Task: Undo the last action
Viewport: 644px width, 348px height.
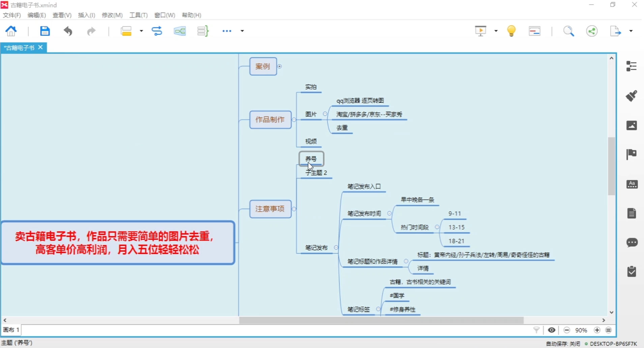Action: (x=68, y=31)
